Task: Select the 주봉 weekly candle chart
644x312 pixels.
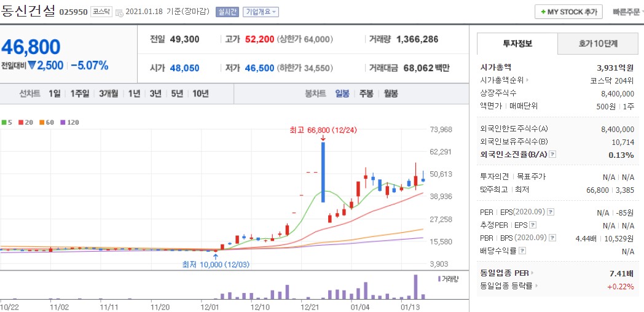Action: coord(366,93)
